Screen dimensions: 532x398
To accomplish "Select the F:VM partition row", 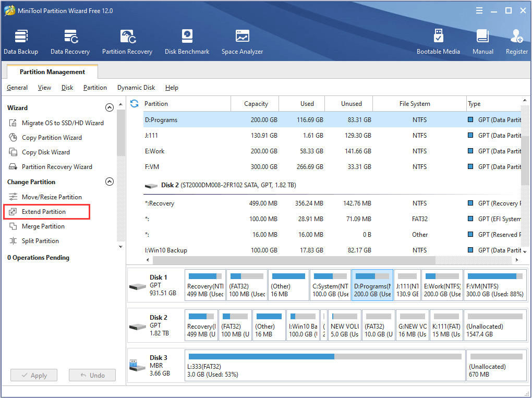I will 332,166.
